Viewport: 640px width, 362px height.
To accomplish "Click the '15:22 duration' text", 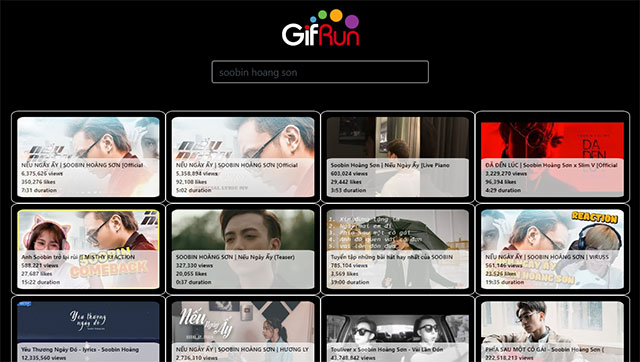I will coord(40,282).
